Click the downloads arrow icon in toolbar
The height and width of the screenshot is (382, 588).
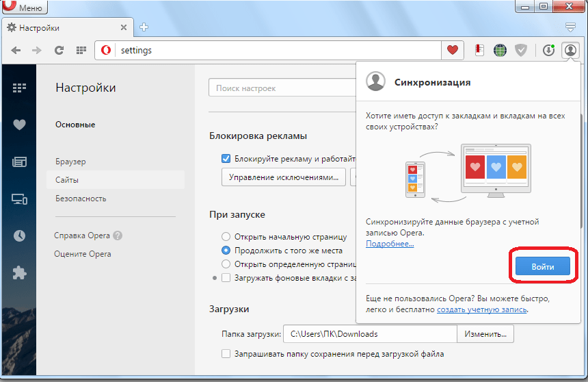pos(548,50)
